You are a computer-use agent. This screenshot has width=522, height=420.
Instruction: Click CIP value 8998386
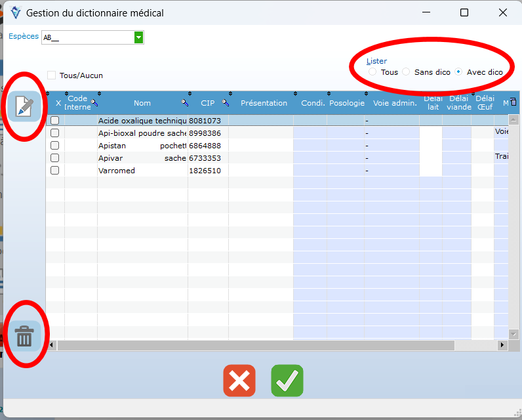205,133
